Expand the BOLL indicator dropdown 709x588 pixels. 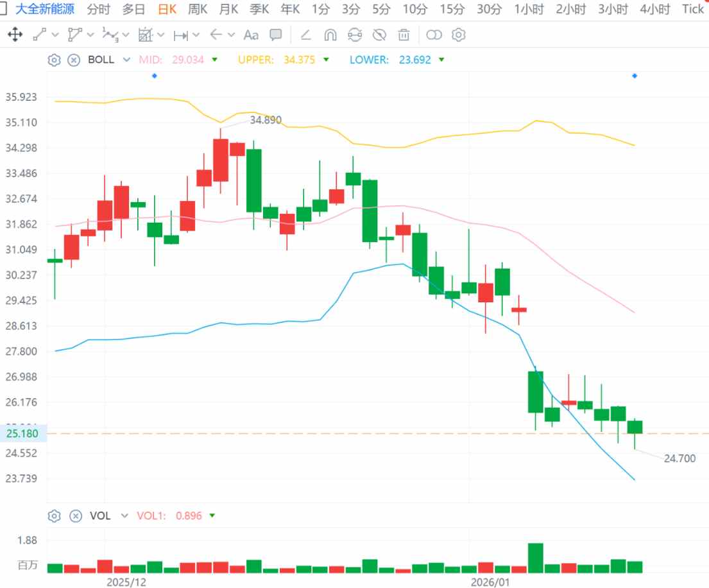tap(126, 60)
